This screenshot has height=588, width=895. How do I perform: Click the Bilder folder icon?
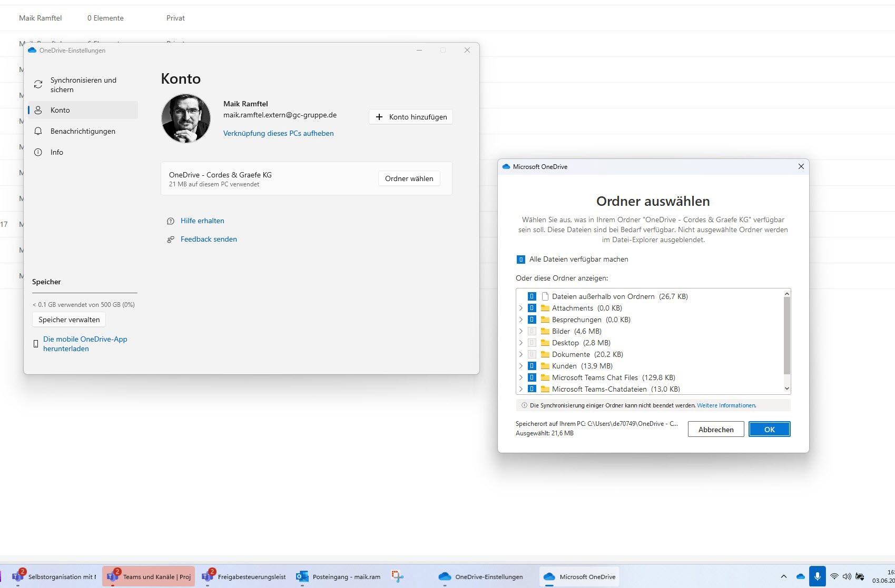point(545,331)
